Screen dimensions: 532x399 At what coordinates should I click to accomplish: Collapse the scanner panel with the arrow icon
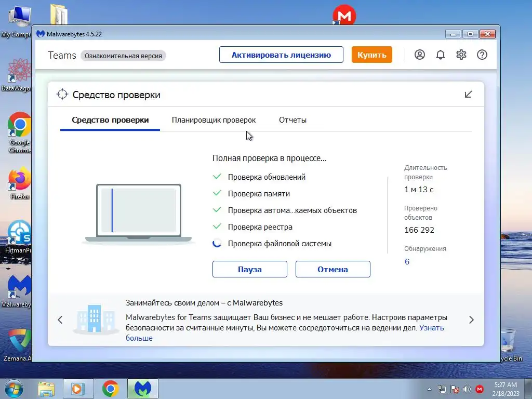click(x=468, y=95)
